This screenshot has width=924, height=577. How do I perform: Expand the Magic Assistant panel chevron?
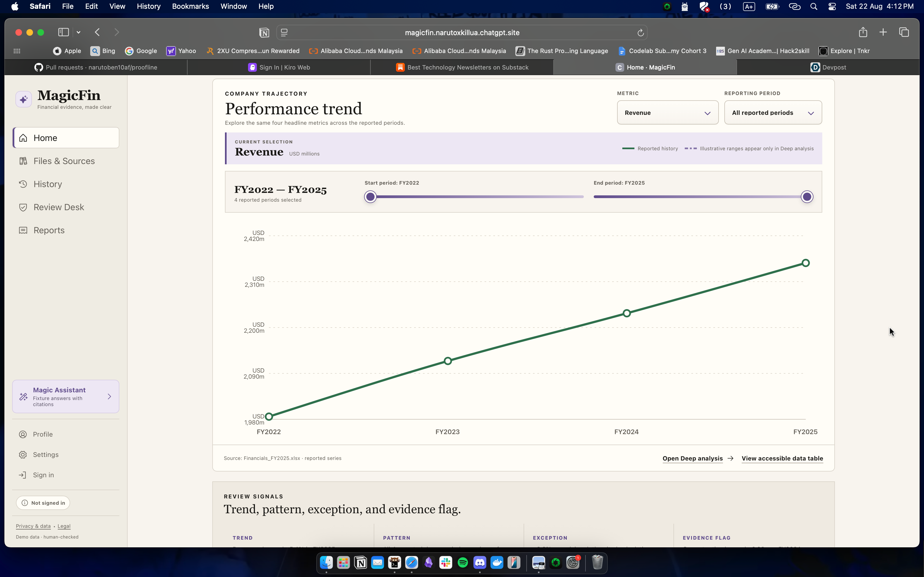pos(109,396)
